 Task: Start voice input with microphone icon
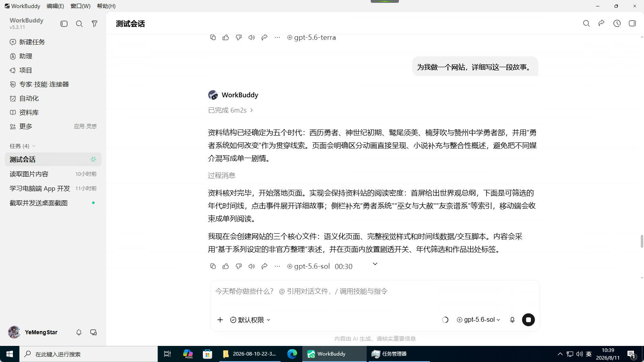pos(512,320)
